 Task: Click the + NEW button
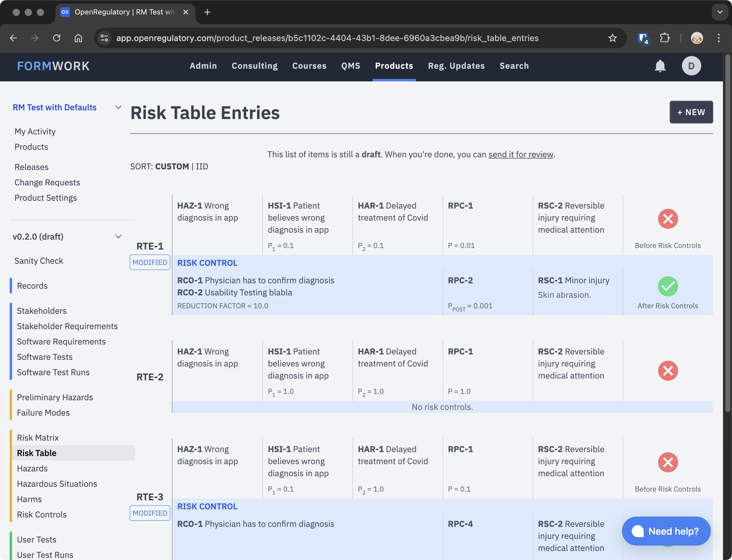691,112
